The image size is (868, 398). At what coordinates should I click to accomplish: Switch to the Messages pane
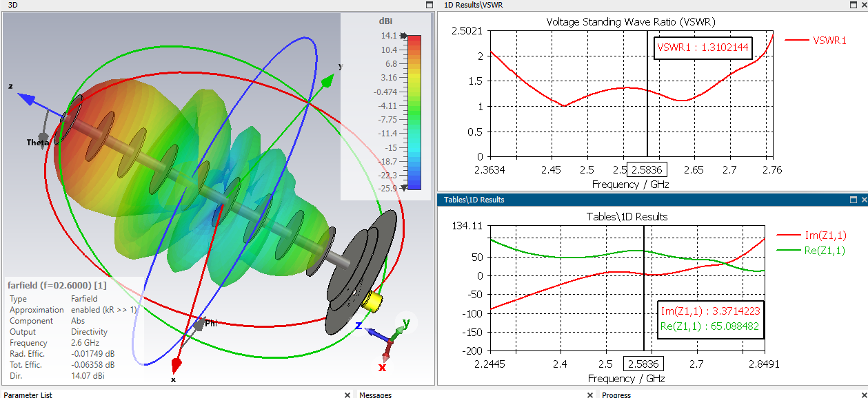click(x=376, y=395)
